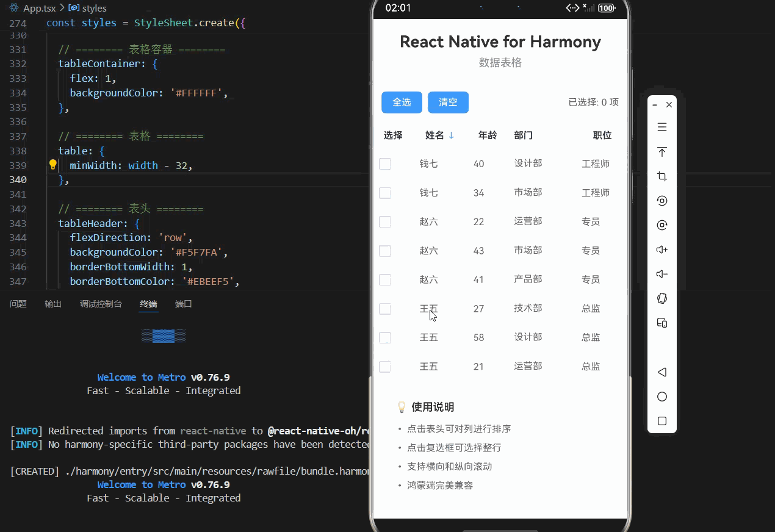Viewport: 775px width, 532px height.
Task: Click the lightbulb quick-fix icon on line 339
Action: point(52,165)
